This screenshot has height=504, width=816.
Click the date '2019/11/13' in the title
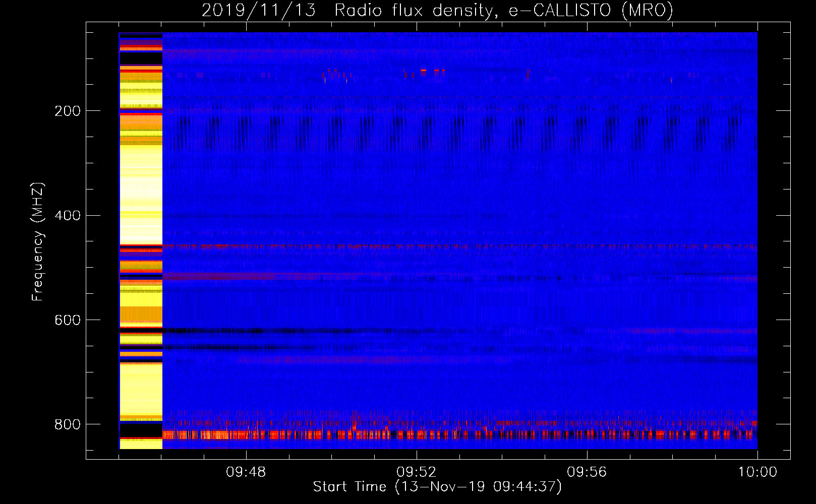point(259,10)
